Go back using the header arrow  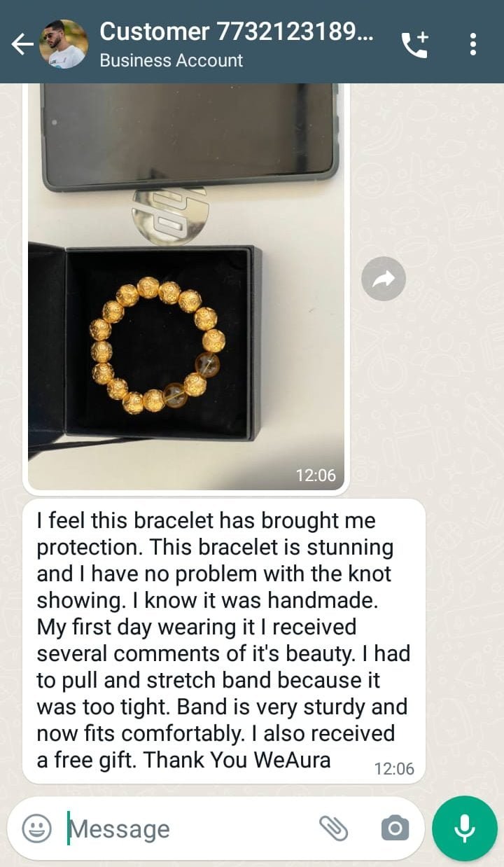22,45
